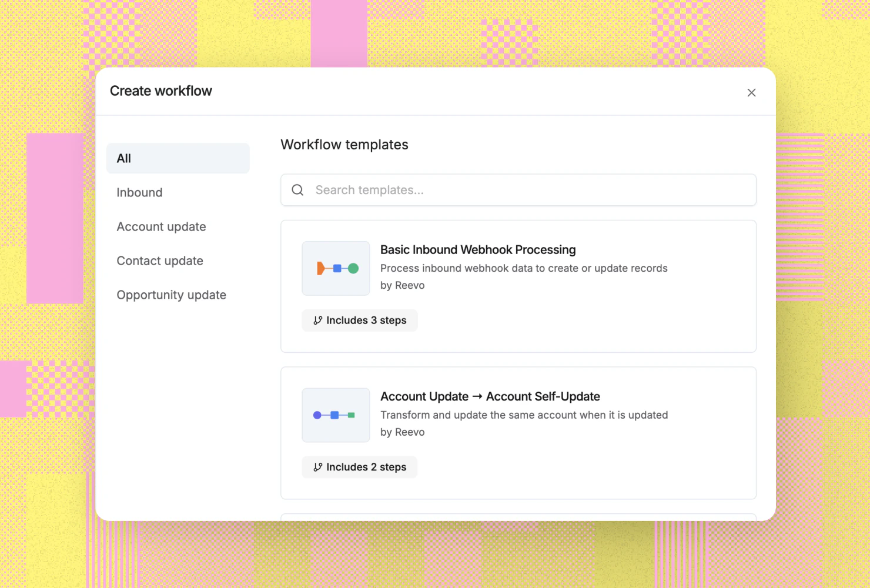Click the Basic Inbound Webhook Processing workflow icon
The height and width of the screenshot is (588, 870).
pyautogui.click(x=336, y=268)
